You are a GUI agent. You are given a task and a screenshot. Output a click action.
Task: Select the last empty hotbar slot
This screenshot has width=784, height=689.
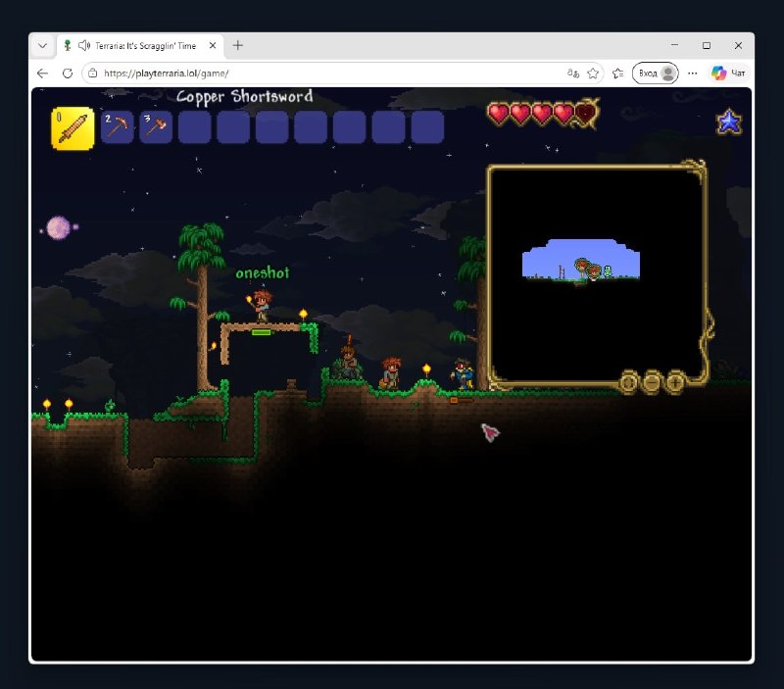tap(427, 127)
